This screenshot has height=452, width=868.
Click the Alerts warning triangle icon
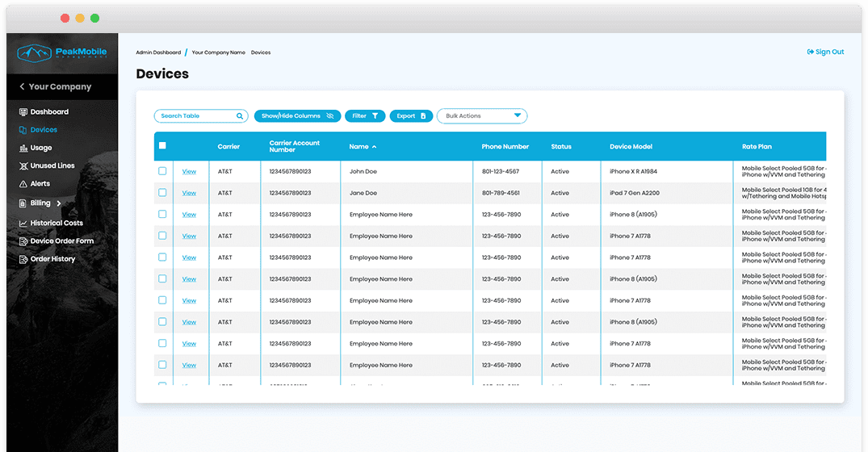[x=23, y=184]
